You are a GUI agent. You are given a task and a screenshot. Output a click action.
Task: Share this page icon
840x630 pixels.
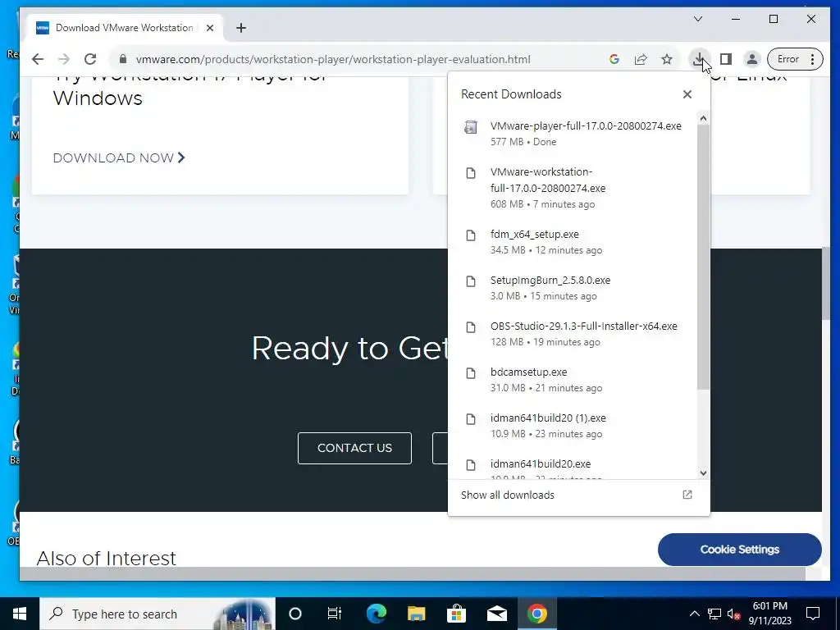coord(641,59)
